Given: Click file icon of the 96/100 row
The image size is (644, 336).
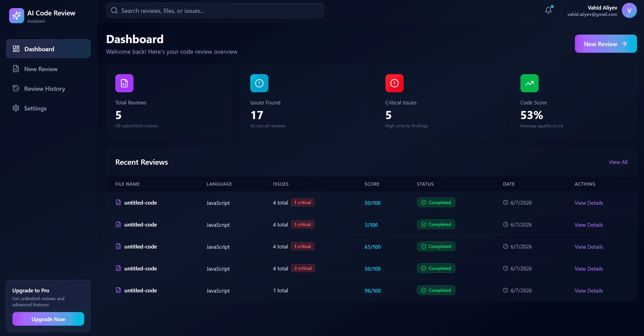Looking at the screenshot, I should pos(118,290).
